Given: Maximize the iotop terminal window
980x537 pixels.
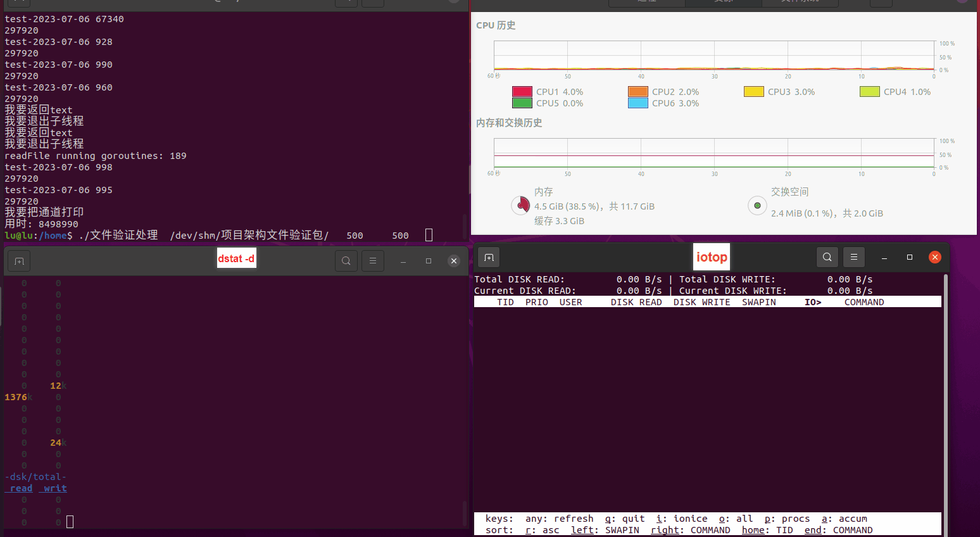Looking at the screenshot, I should pyautogui.click(x=910, y=257).
